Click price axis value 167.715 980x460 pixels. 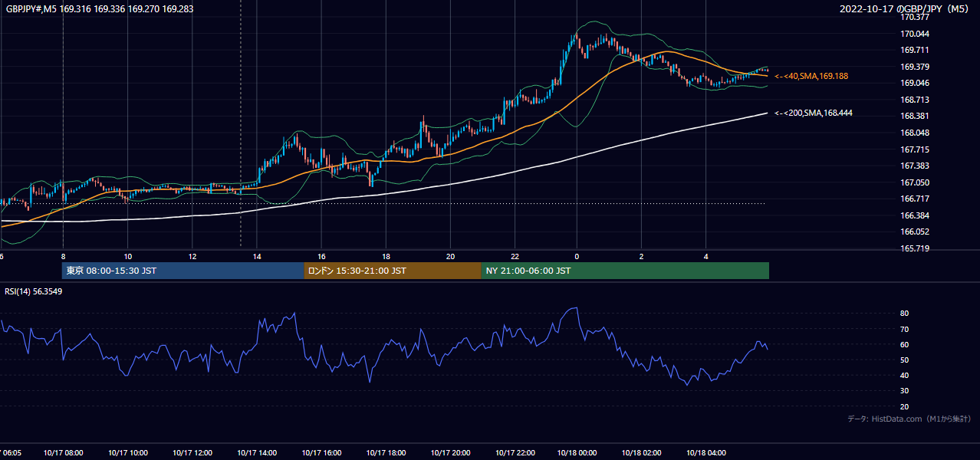click(x=915, y=149)
